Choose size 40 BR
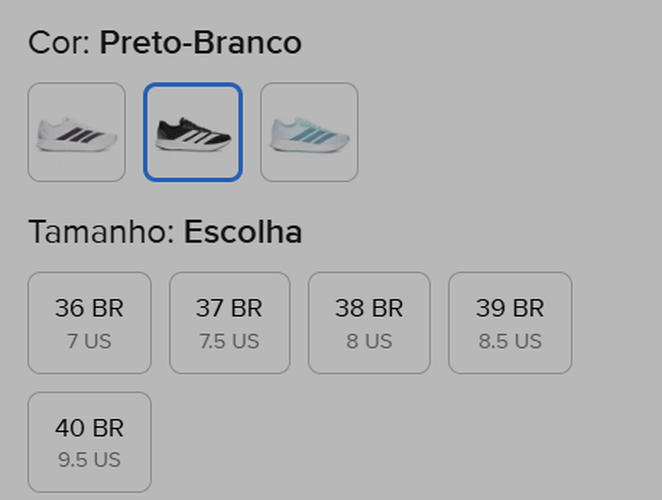The height and width of the screenshot is (500, 662). point(89,442)
